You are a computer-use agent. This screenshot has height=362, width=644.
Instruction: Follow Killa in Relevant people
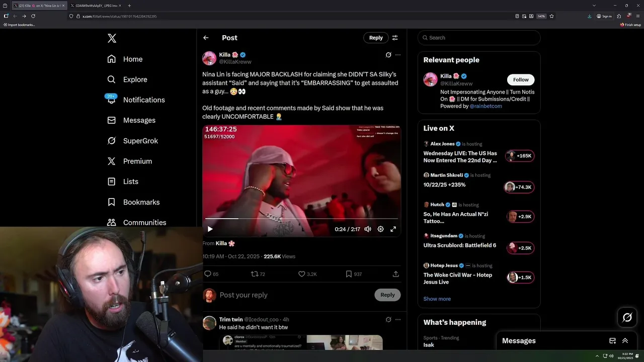(x=521, y=80)
